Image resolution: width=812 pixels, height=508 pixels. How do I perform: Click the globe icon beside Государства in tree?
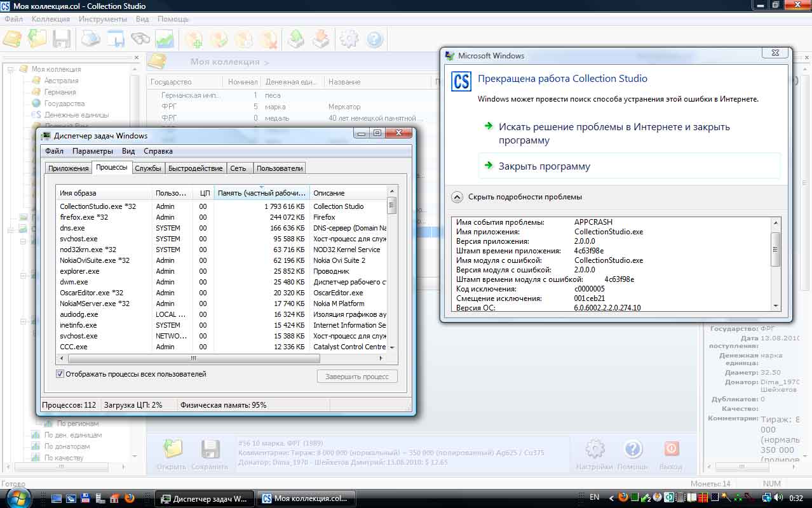coord(36,104)
